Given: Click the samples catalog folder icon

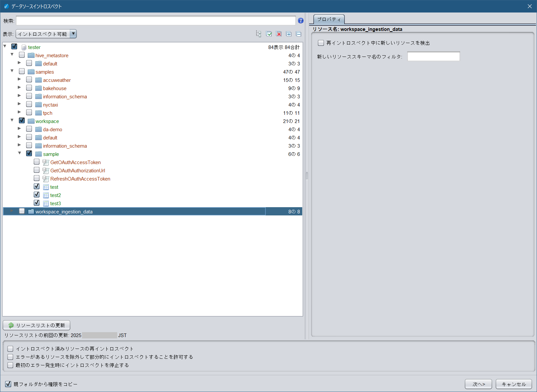Looking at the screenshot, I should tap(31, 72).
